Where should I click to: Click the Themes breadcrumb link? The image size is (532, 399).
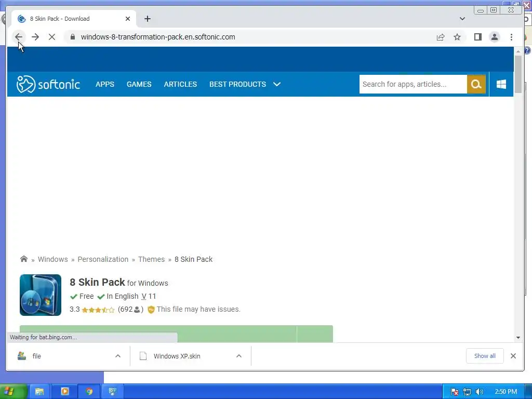[151, 259]
